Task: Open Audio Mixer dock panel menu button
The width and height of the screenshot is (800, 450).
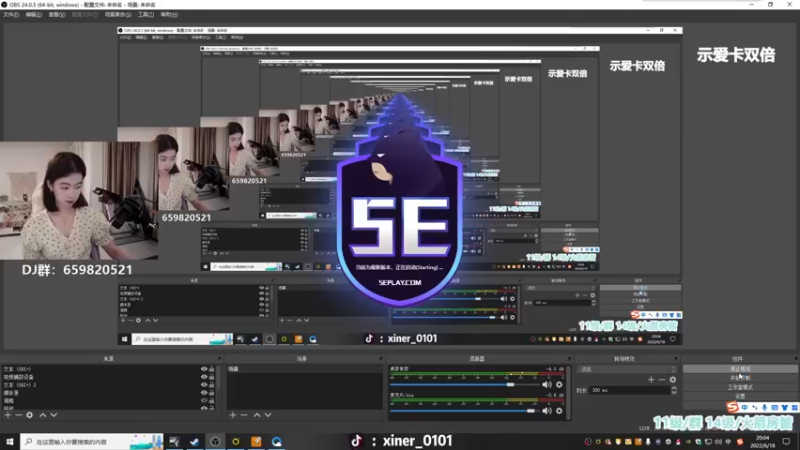Action: coord(569,359)
